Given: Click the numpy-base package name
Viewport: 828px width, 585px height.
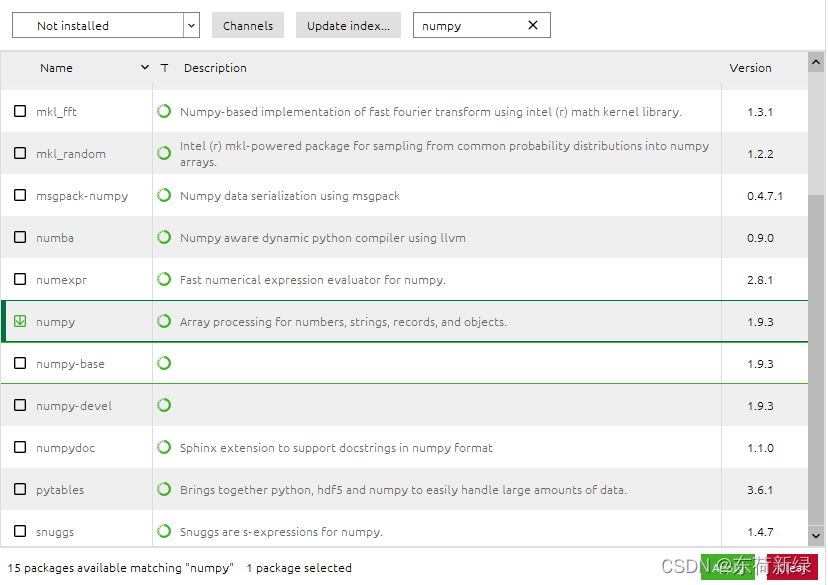Looking at the screenshot, I should tap(70, 364).
